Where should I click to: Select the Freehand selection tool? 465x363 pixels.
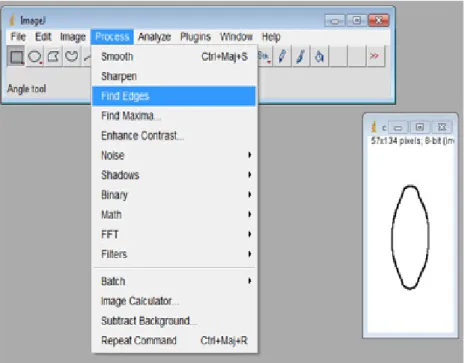[72, 57]
